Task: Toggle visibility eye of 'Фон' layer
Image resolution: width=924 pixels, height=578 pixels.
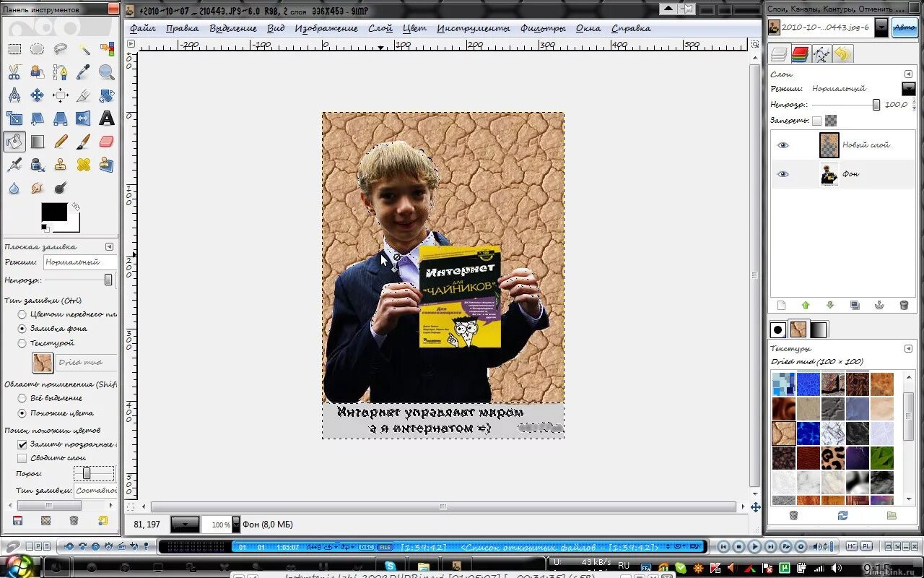Action: click(x=783, y=174)
